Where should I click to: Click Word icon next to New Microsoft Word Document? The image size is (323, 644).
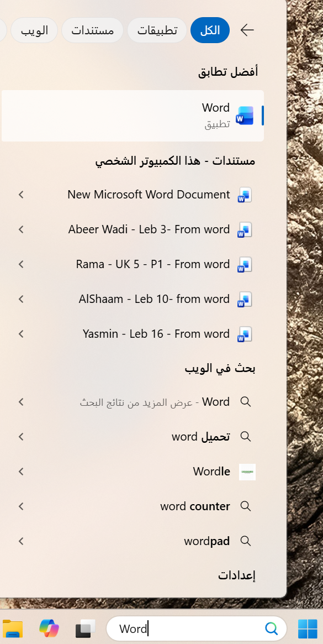[x=245, y=195]
